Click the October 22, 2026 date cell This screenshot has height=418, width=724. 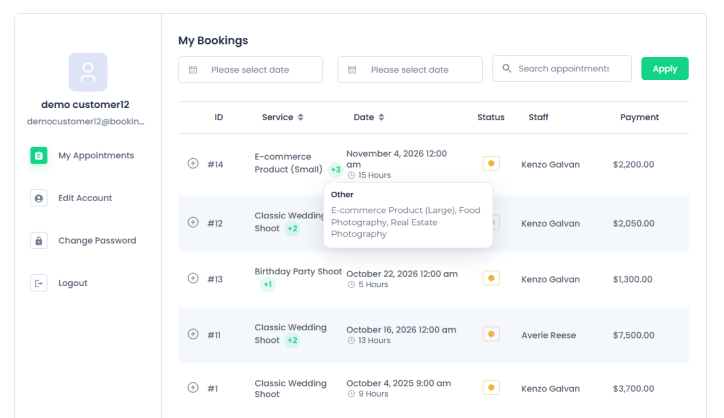point(402,274)
